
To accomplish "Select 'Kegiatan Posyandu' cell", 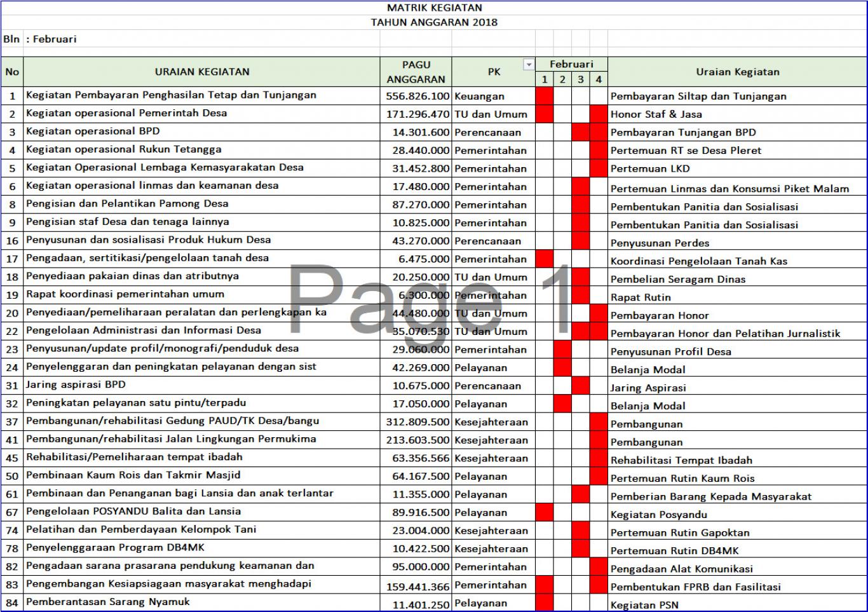I will click(737, 514).
